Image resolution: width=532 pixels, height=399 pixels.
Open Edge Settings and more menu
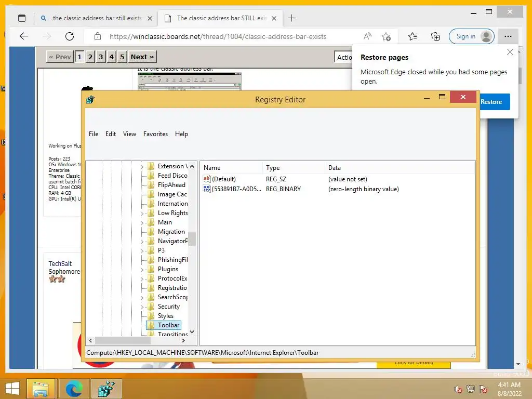pyautogui.click(x=508, y=36)
